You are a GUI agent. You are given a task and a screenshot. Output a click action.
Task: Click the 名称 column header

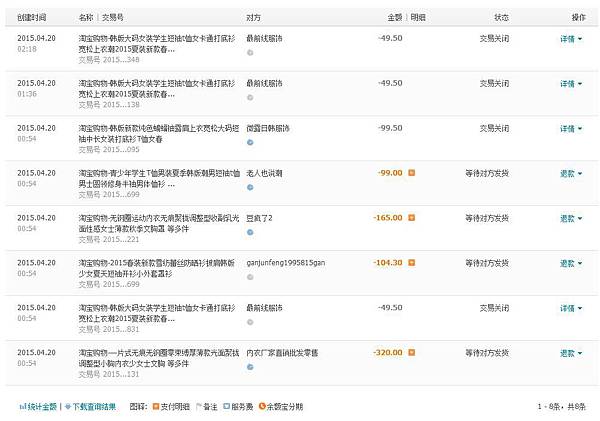pyautogui.click(x=86, y=17)
